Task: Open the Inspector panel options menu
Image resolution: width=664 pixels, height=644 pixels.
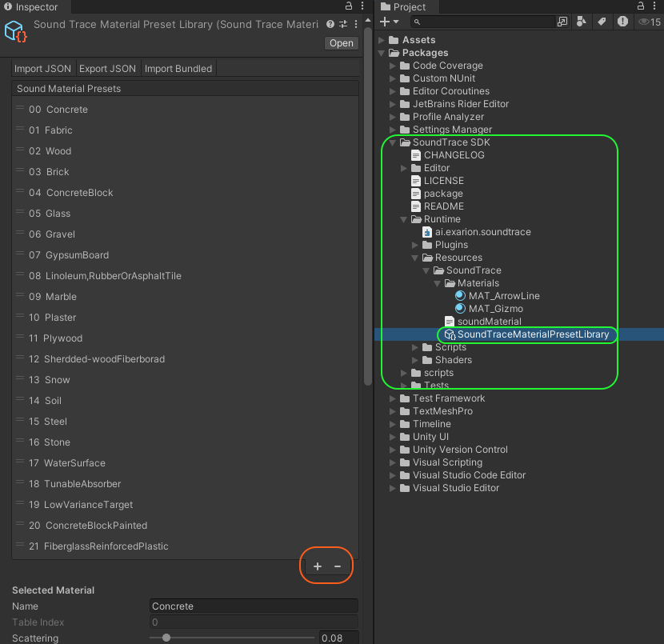Action: click(362, 6)
